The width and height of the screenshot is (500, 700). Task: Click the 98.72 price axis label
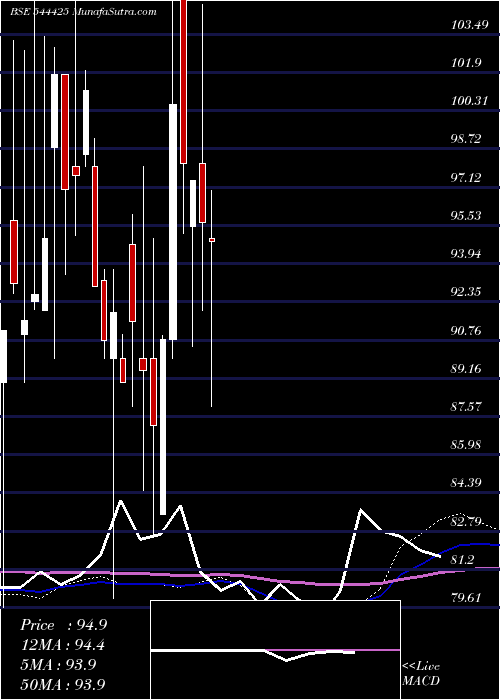point(467,139)
